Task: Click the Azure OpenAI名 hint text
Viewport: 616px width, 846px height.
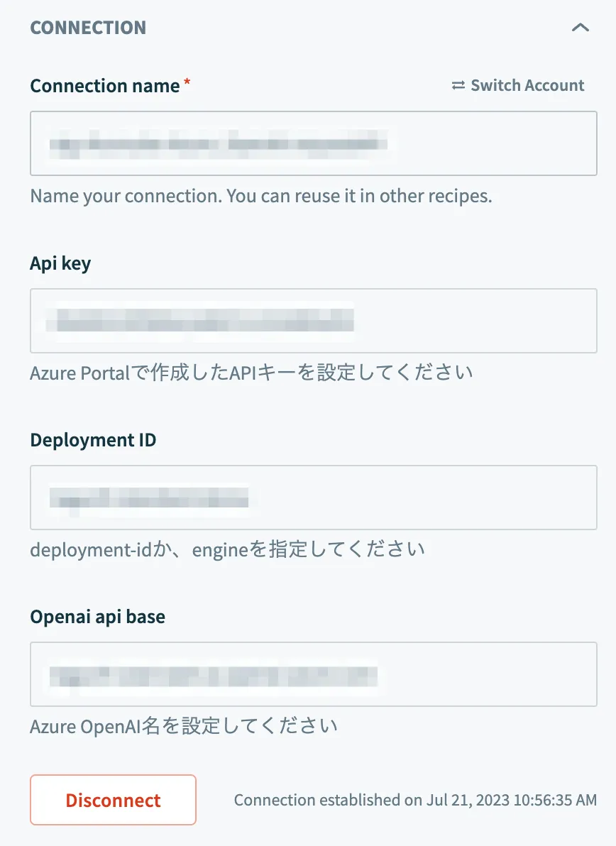Action: pyautogui.click(x=183, y=726)
